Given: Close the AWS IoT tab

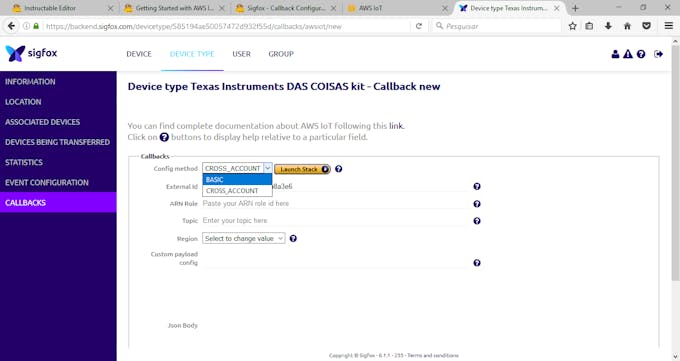Looking at the screenshot, I should (x=445, y=8).
